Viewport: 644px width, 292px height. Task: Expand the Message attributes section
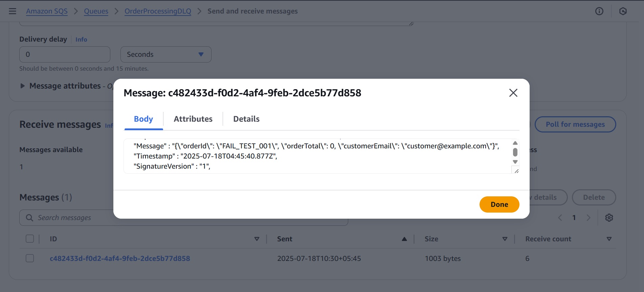coord(22,86)
